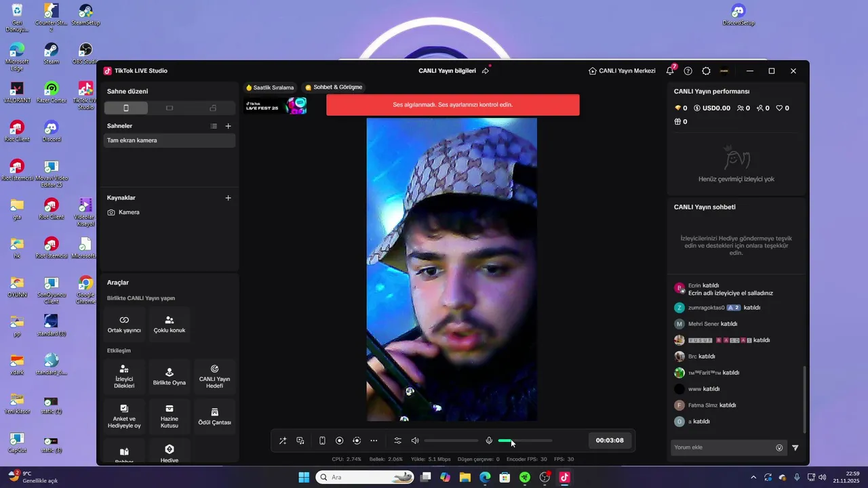This screenshot has height=488, width=868.
Task: Click the TikTok LIVE FEST 25 banner
Action: pos(275,106)
